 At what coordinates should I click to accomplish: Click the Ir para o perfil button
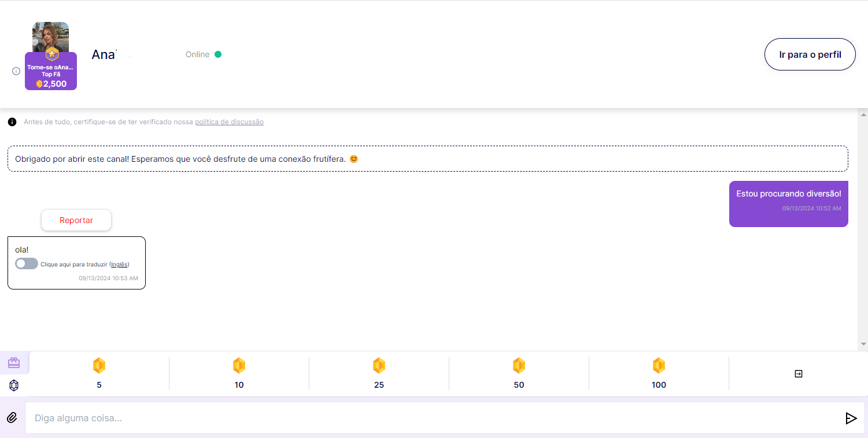(810, 54)
